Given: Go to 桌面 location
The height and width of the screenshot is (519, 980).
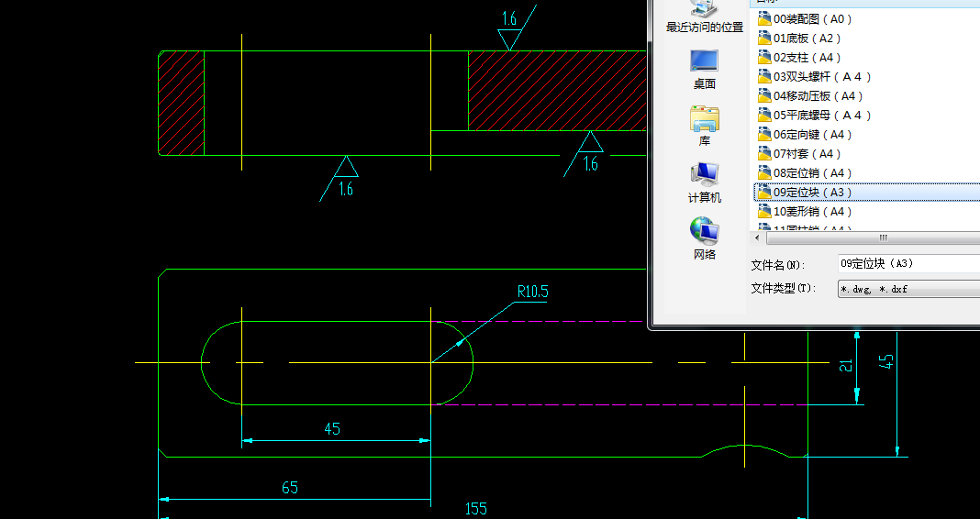Looking at the screenshot, I should (x=705, y=70).
